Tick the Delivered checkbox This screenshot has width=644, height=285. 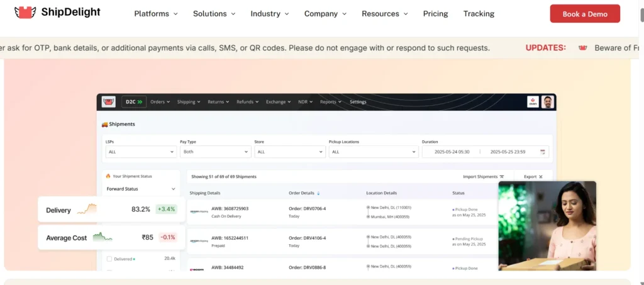tap(109, 259)
